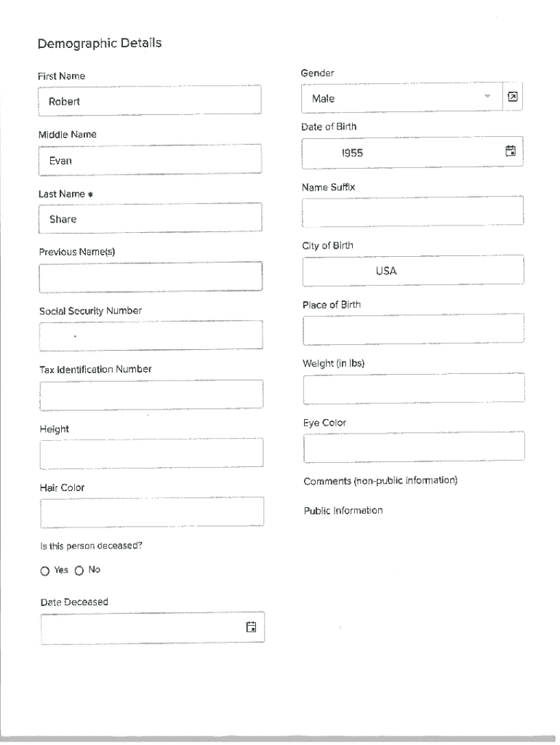Click the Middle Name field containing Evan
Image resolution: width=560 pixels, height=745 pixels.
pyautogui.click(x=150, y=160)
